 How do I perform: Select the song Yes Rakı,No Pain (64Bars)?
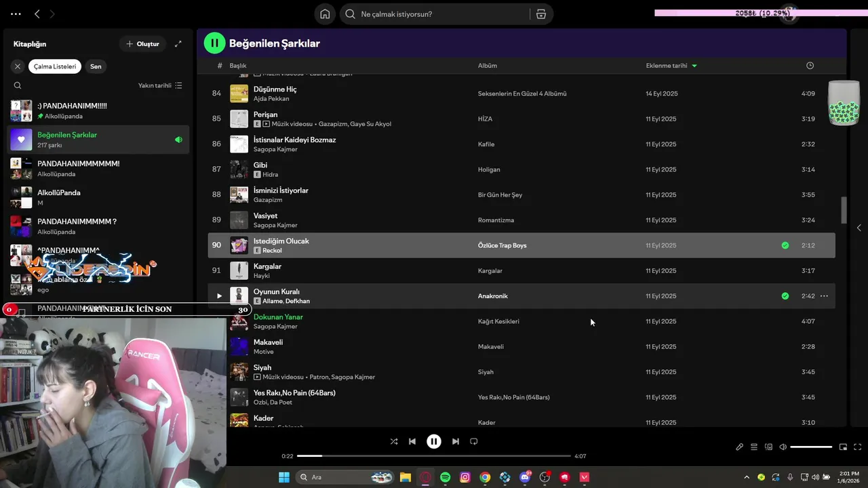[x=521, y=397]
